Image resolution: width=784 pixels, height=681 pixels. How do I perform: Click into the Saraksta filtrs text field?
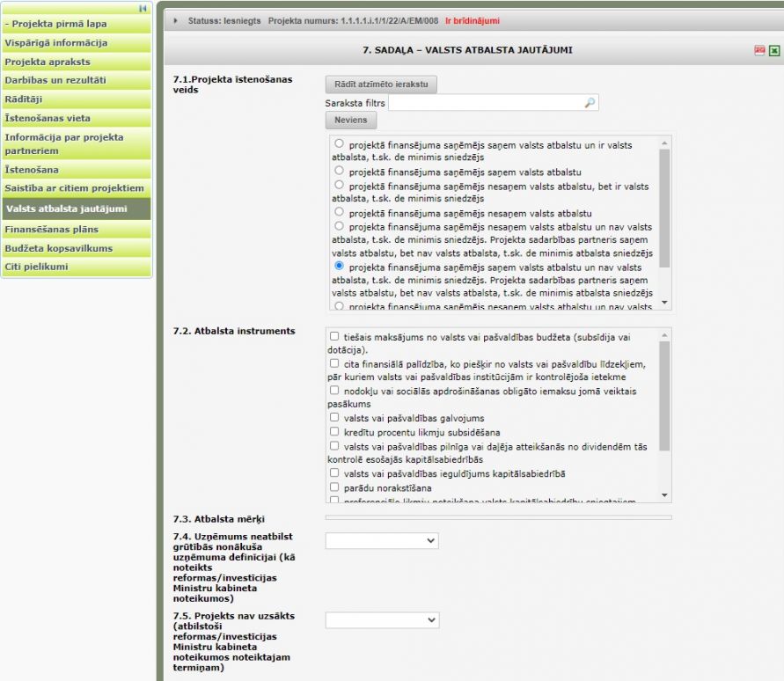pos(484,103)
